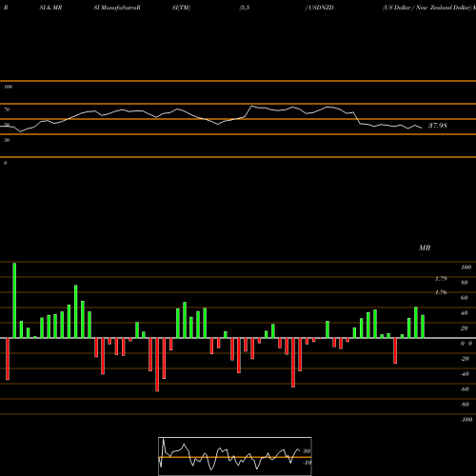Click the 'MR' panel title
The image size is (476, 476).
tap(425, 248)
